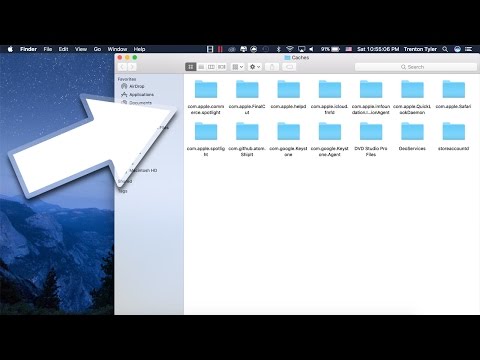The image size is (480, 360).
Task: Select the com.apple.imfoundation folder
Action: coord(371,97)
